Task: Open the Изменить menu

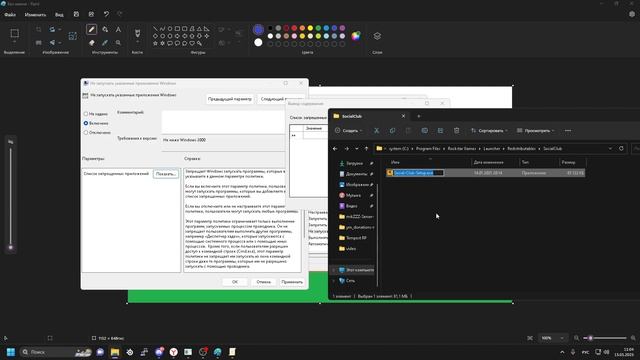Action: 35,15
